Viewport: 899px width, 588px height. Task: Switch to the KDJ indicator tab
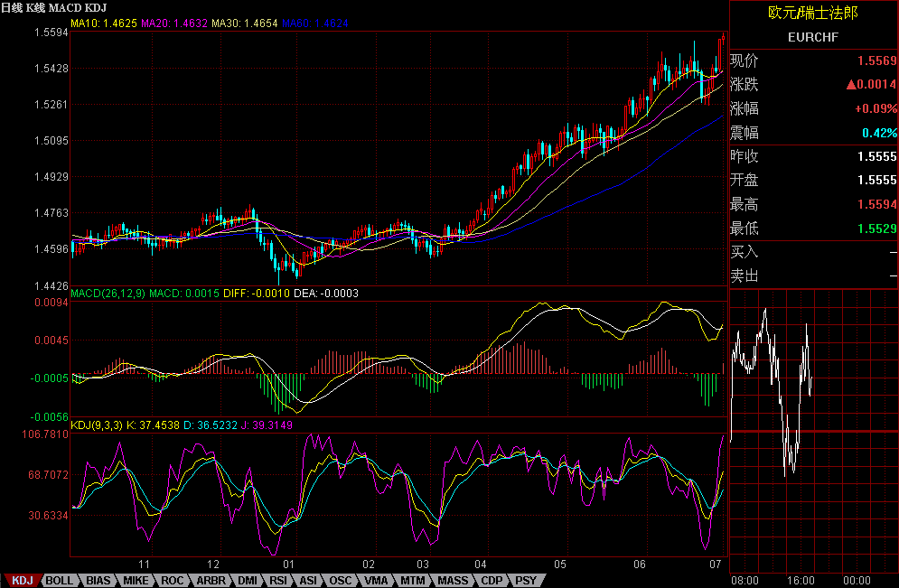tap(23, 581)
